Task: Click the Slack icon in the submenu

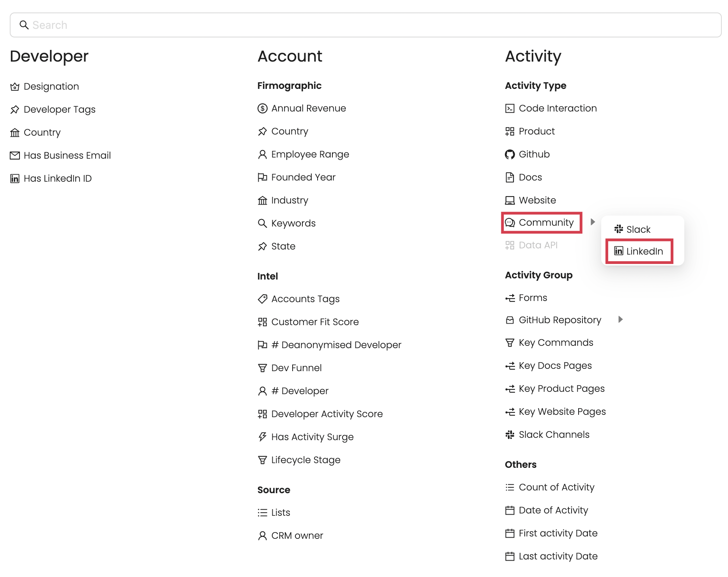Action: [x=618, y=229]
